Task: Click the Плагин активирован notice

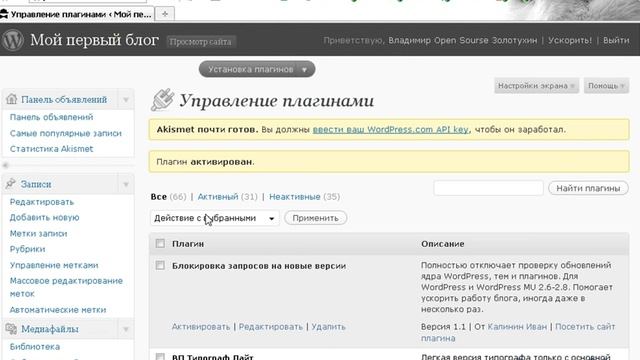Action: coord(389,162)
